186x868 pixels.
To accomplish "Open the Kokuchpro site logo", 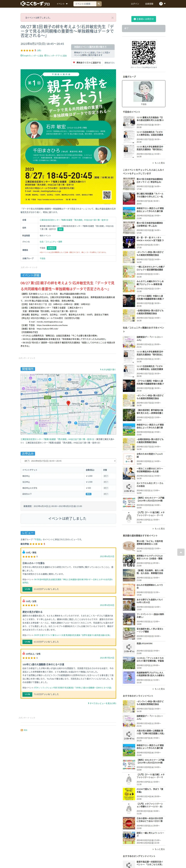I will 35,4.
